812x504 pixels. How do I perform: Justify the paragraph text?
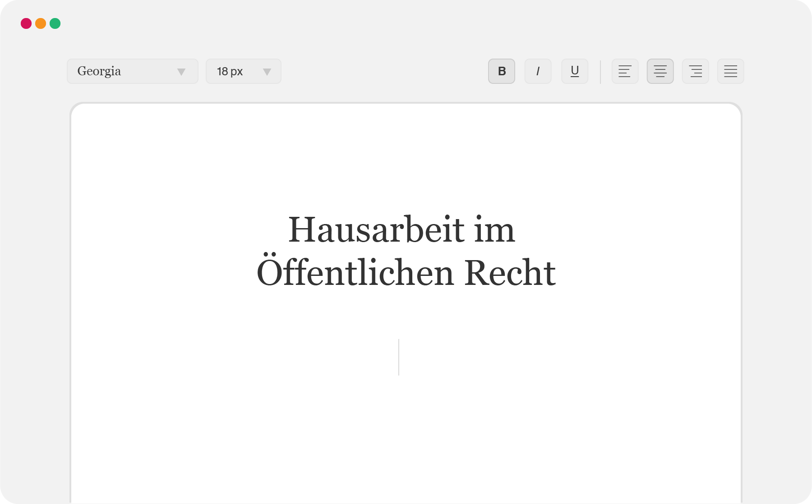coord(730,71)
